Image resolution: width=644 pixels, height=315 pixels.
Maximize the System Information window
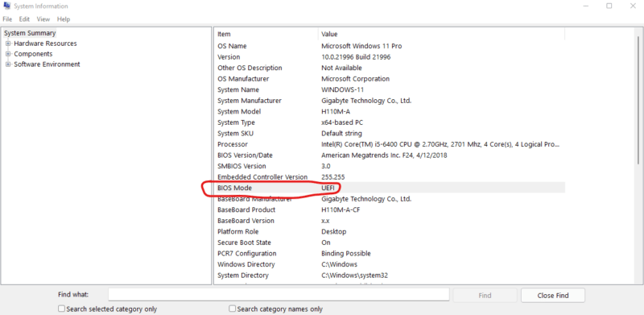[x=609, y=6]
